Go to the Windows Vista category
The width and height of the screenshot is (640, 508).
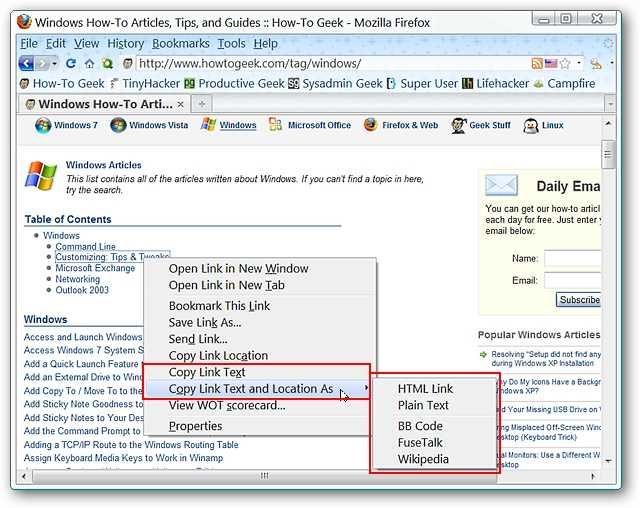[x=149, y=125]
